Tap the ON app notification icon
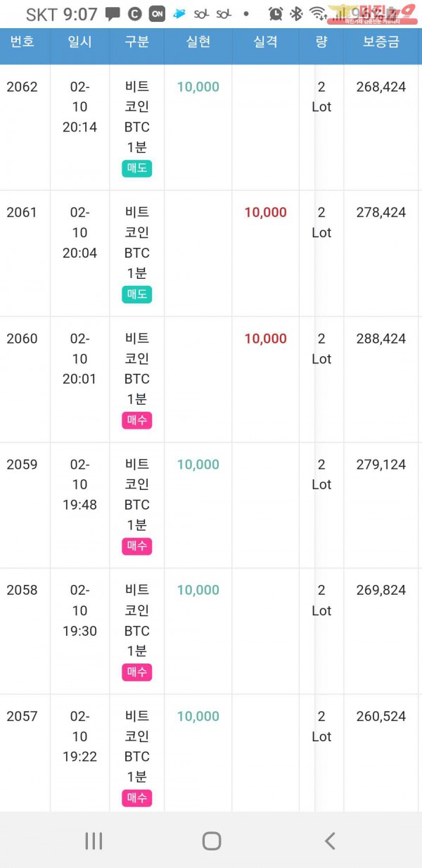The image size is (422, 868). [x=157, y=13]
